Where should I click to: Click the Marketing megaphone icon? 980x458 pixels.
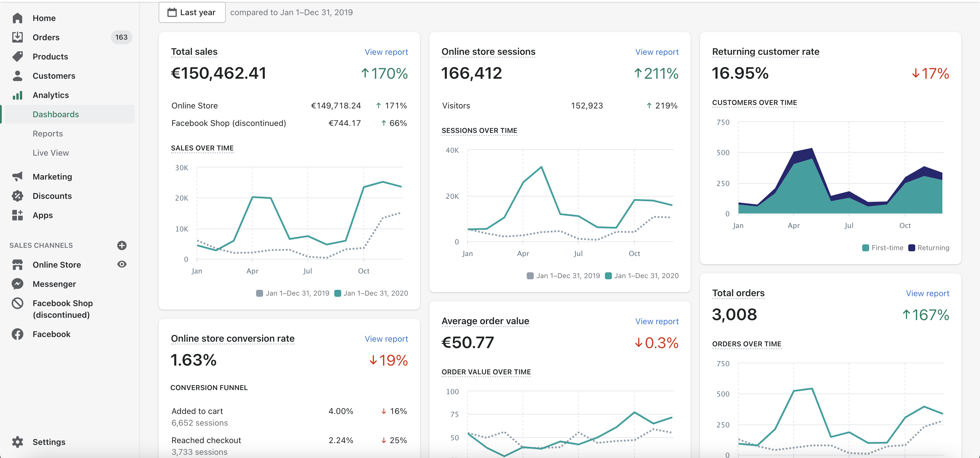point(17,176)
